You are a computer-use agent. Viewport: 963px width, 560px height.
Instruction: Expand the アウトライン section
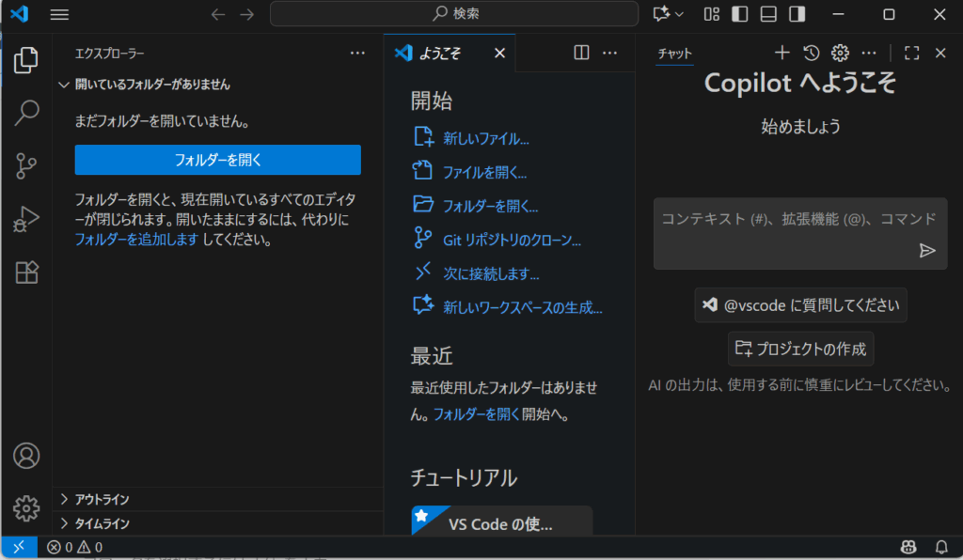click(x=102, y=499)
